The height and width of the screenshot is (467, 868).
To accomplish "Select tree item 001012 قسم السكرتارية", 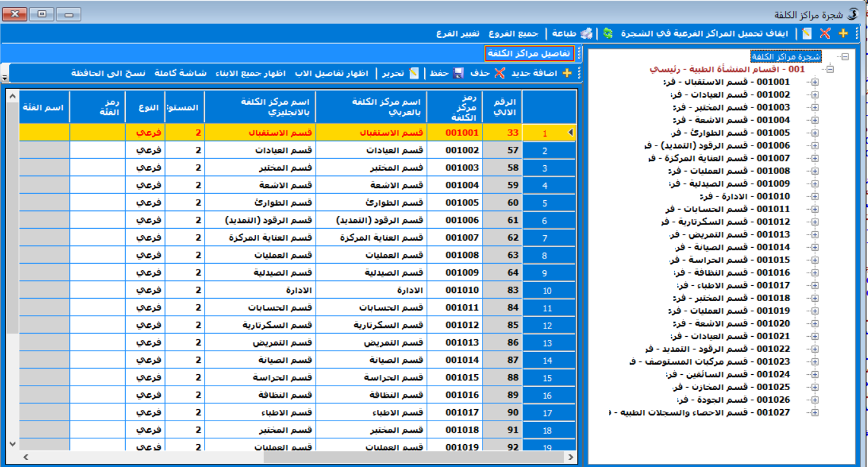I will point(725,222).
